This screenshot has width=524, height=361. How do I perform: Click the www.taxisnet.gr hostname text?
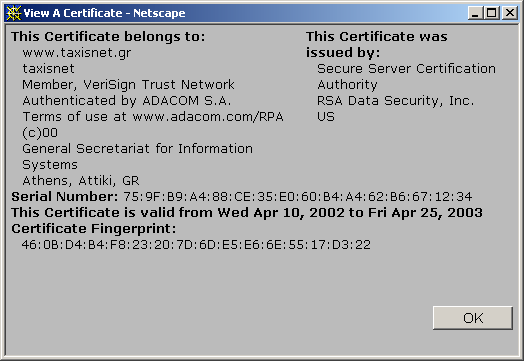coord(77,53)
